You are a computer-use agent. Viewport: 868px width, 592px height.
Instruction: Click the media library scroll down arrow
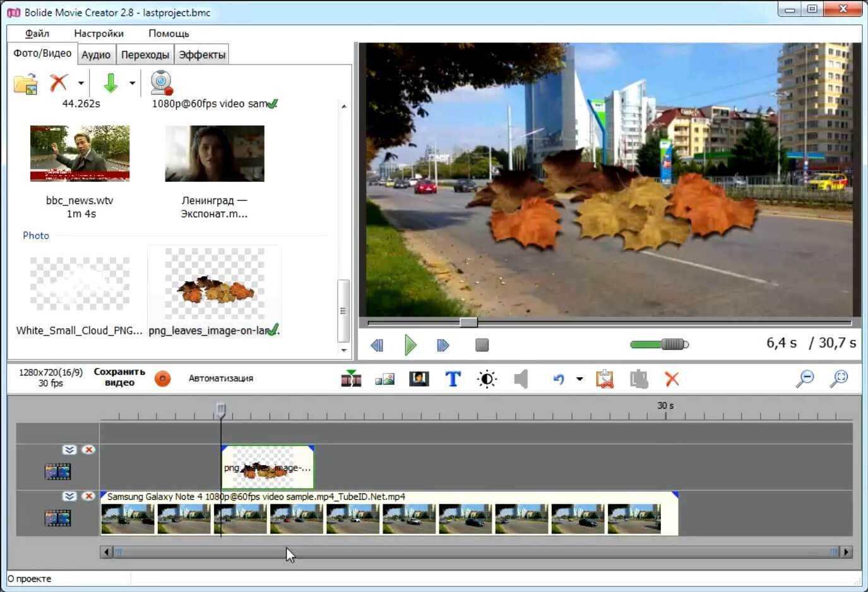343,350
